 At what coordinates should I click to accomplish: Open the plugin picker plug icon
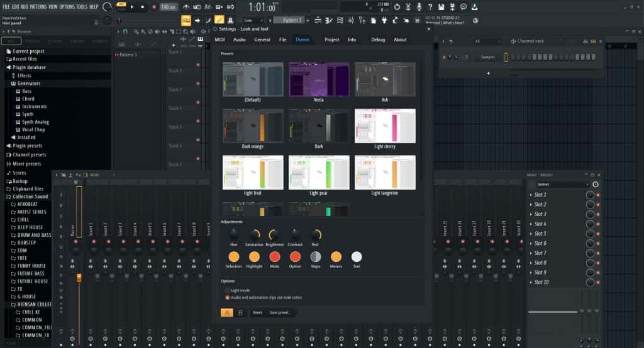[x=384, y=21]
